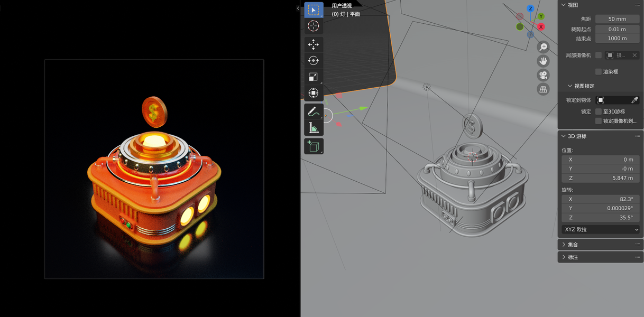Click the 旋转 Z 35.5° field
This screenshot has height=317, width=644.
click(x=601, y=218)
